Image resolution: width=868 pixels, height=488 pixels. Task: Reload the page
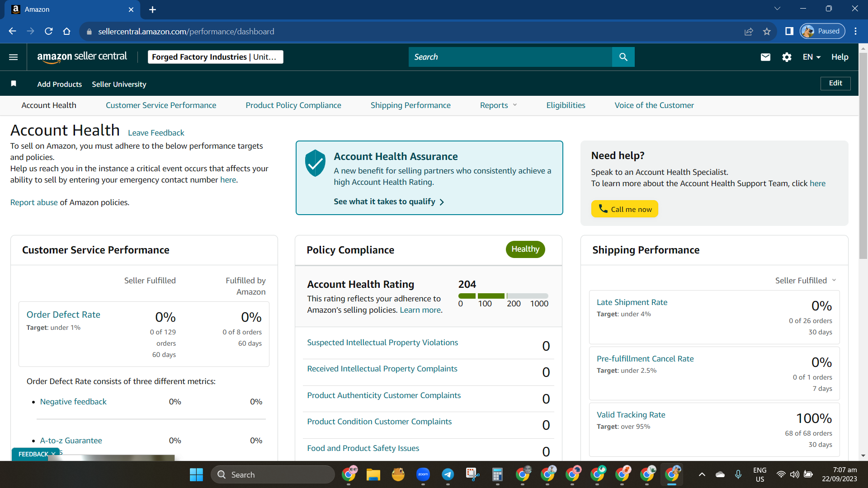click(x=49, y=31)
